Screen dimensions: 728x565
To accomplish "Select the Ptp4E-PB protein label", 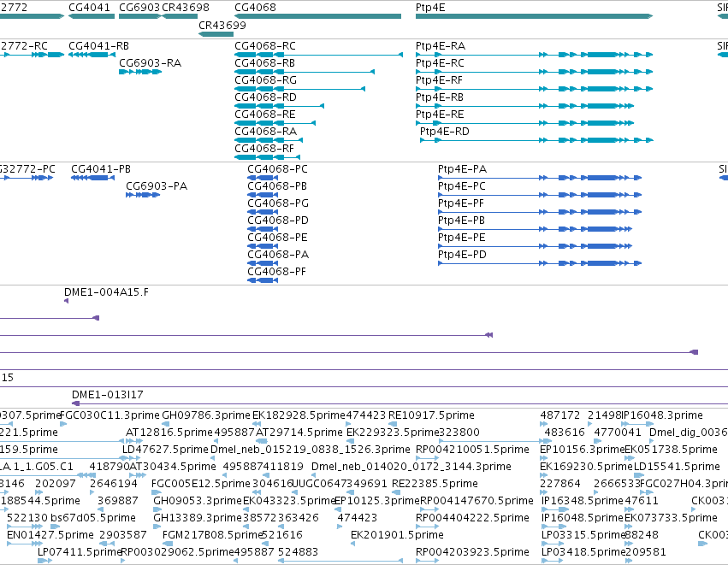I will (461, 221).
